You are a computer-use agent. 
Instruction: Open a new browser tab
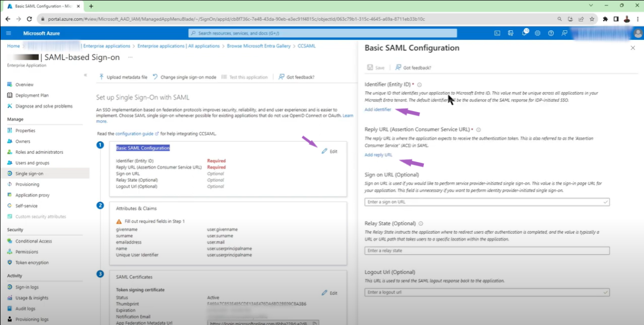(91, 6)
